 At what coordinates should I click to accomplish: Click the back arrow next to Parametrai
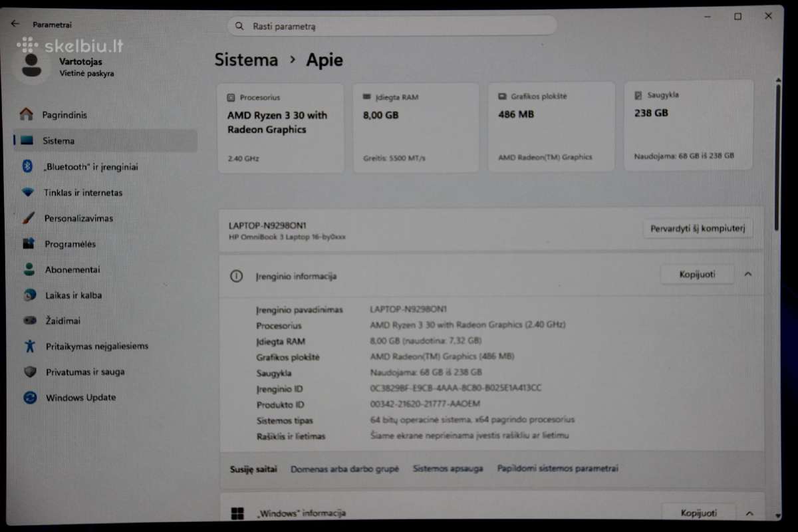pyautogui.click(x=15, y=24)
